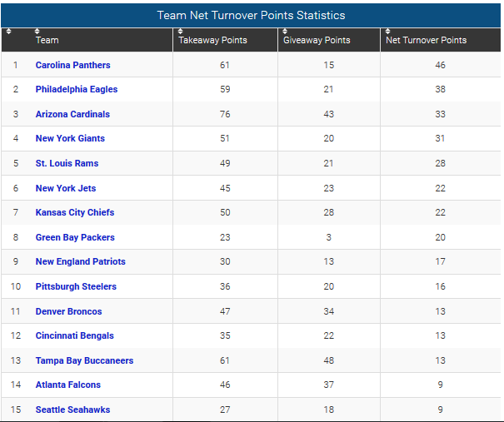Select Kansas City Chiefs giveaway value 28

pos(328,212)
